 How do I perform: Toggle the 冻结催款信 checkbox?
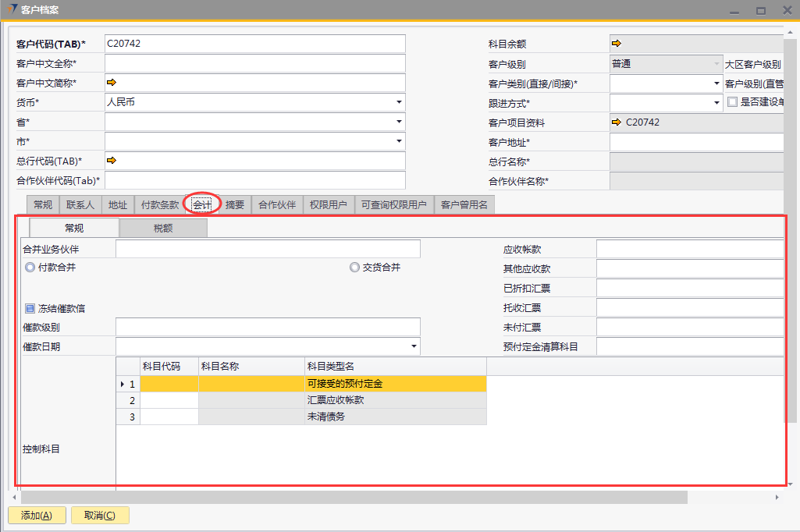point(30,308)
